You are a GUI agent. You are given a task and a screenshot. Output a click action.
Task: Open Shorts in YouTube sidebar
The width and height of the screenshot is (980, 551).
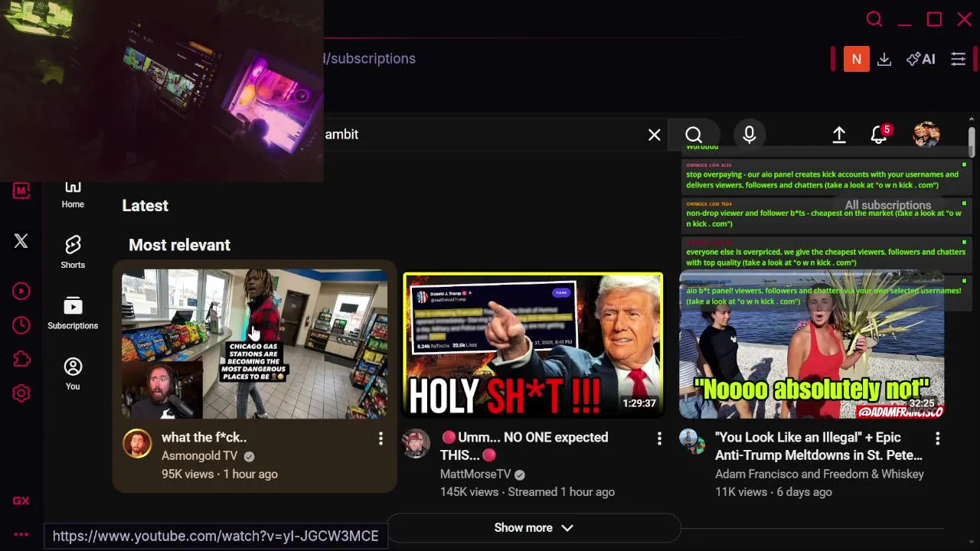pyautogui.click(x=73, y=252)
